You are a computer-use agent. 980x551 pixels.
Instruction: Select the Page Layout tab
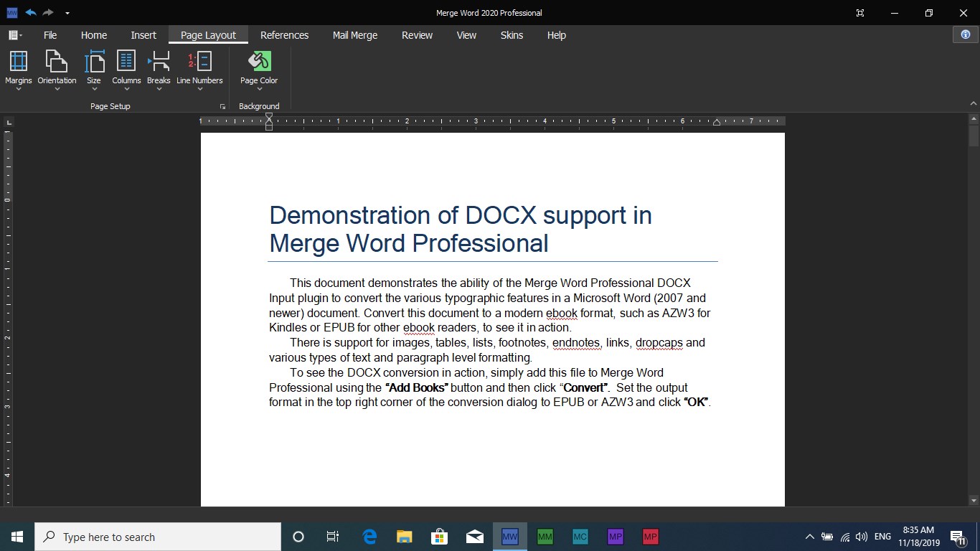tap(208, 35)
